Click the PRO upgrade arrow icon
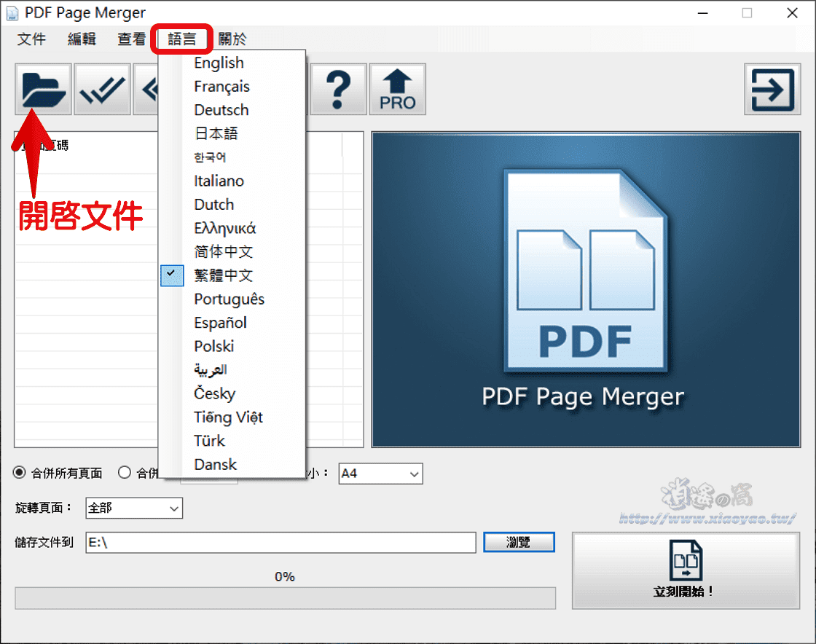The image size is (816, 644). coord(398,90)
